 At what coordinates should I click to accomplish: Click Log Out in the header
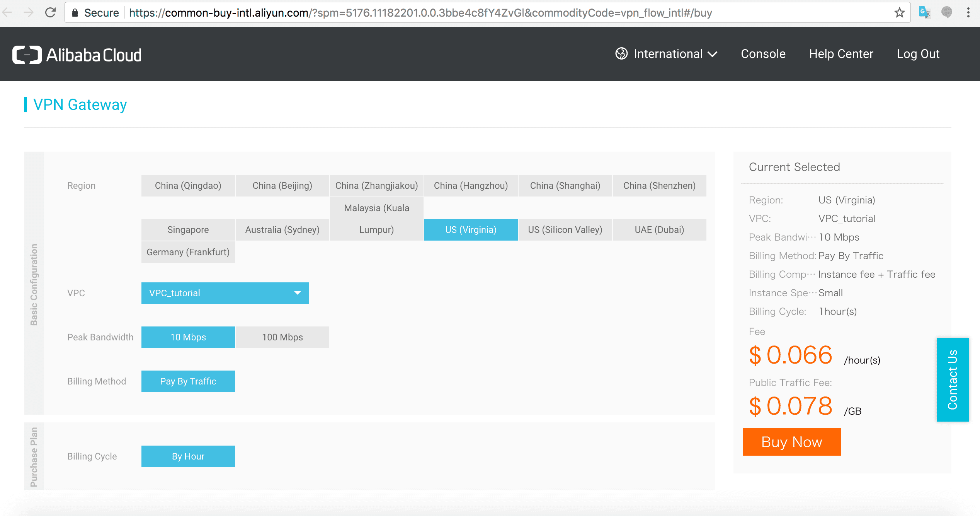click(x=918, y=54)
